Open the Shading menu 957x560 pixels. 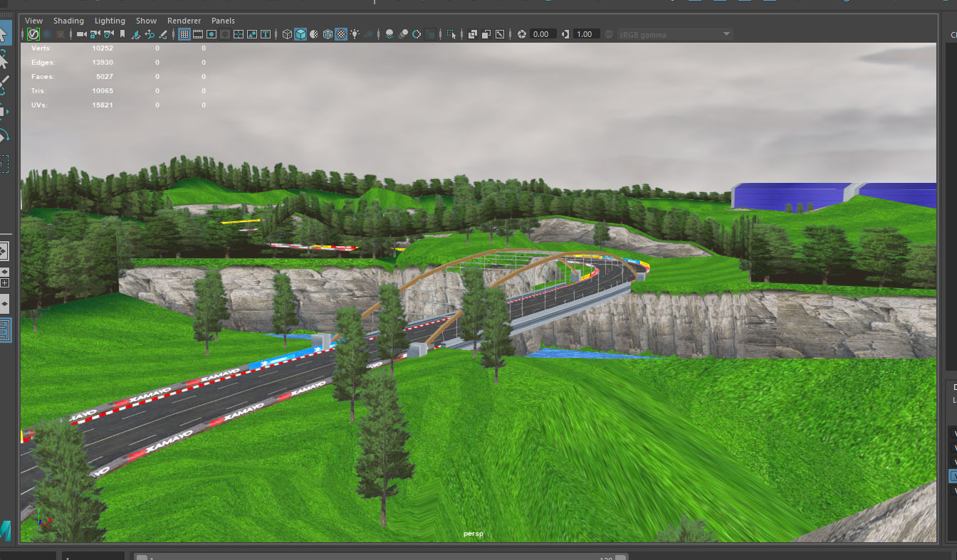68,21
